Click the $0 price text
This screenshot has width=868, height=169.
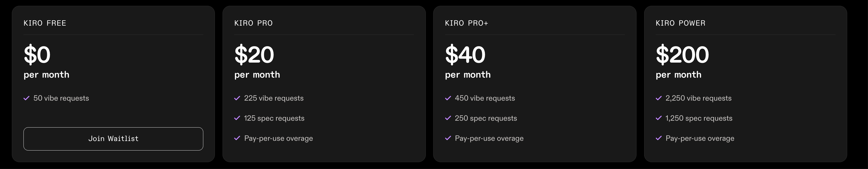point(37,55)
